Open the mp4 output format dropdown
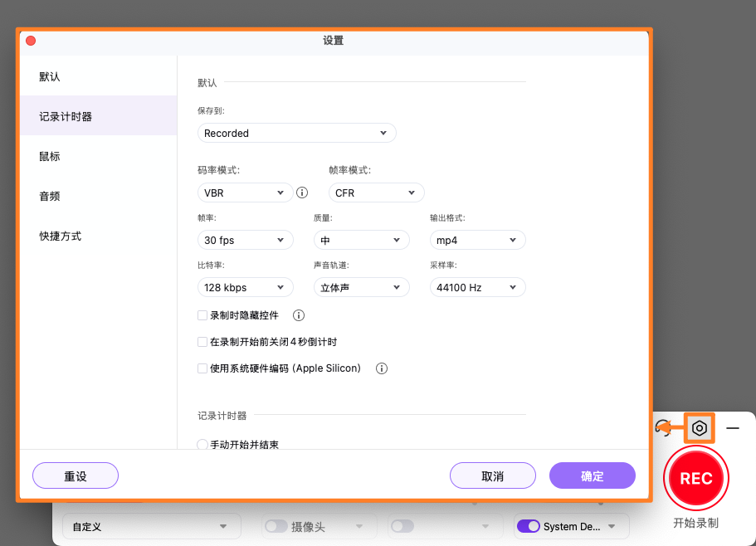756x546 pixels. click(477, 239)
